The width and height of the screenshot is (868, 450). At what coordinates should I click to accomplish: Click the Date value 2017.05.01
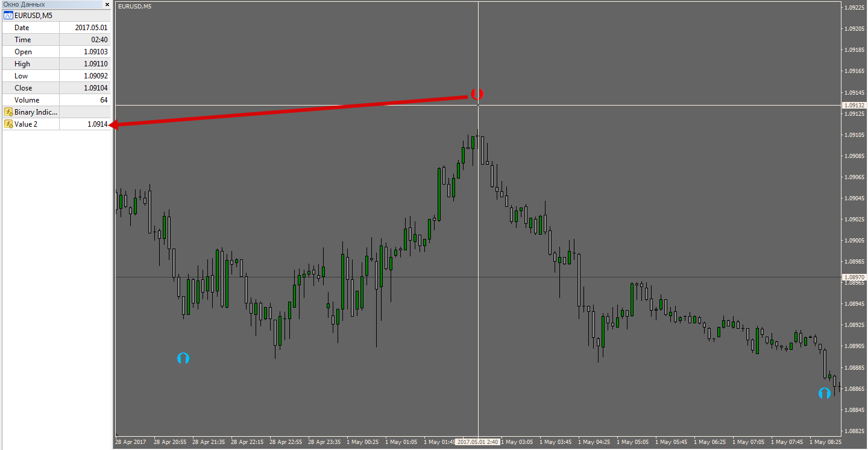91,28
